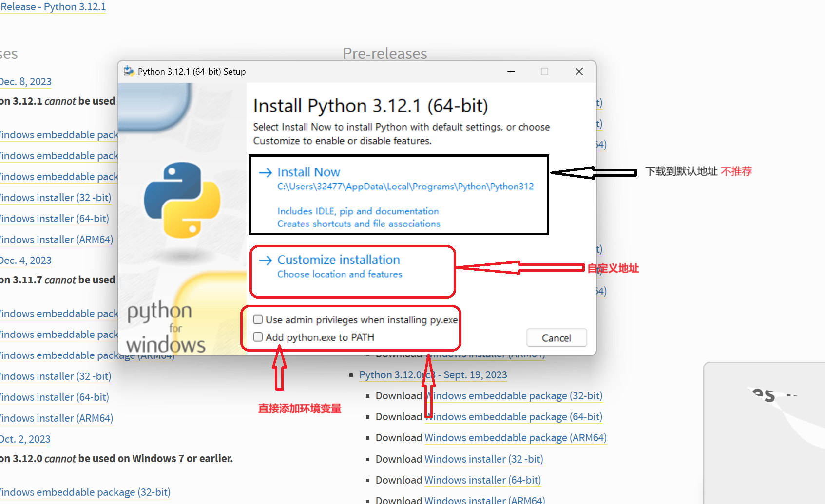Download Windows installer (32-bit) under 3.12.0rc3
Screen dimensions: 825x504
tap(484, 459)
